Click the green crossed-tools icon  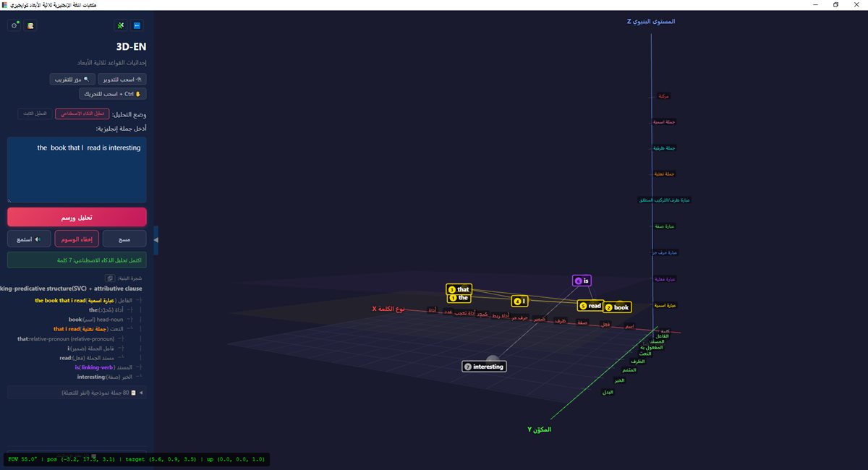[x=121, y=25]
